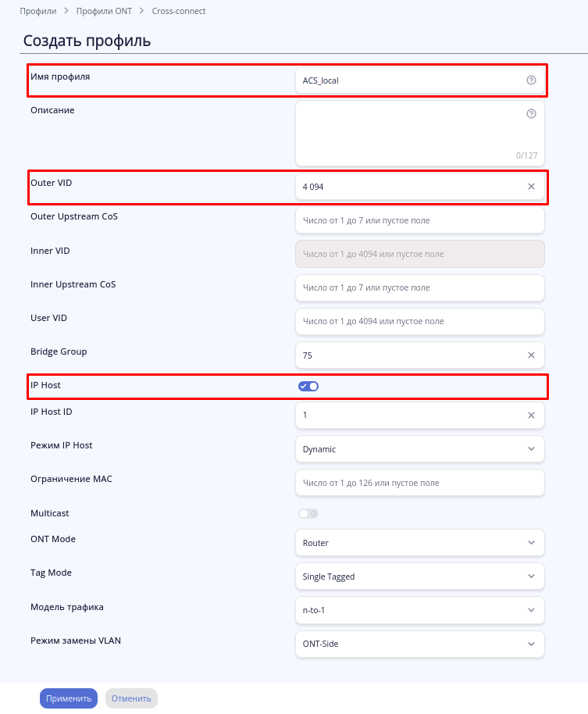Expand the Модель трафика dropdown
Viewport: 588px width, 714px height.
tap(419, 609)
